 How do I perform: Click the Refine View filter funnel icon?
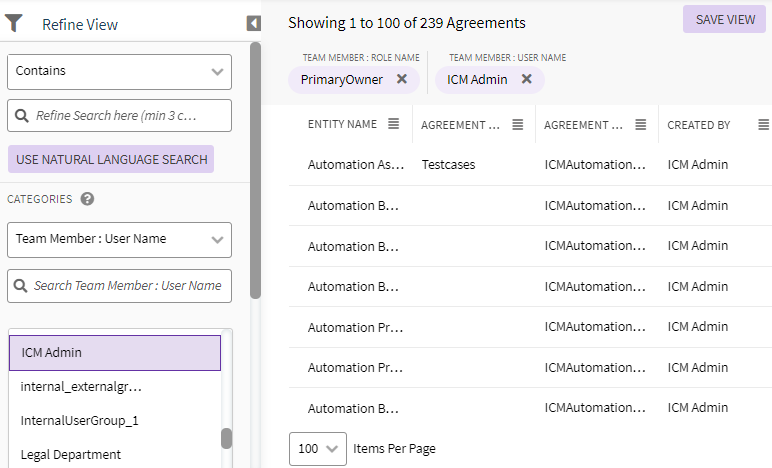(14, 24)
